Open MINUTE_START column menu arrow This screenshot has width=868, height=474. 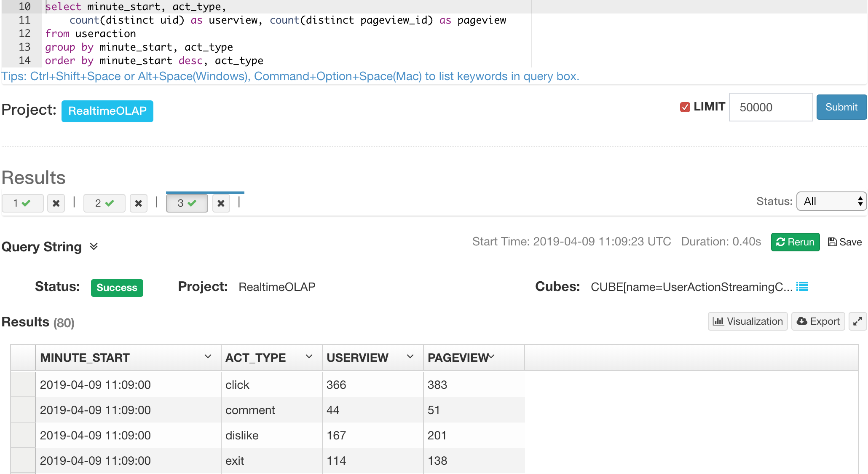click(208, 357)
